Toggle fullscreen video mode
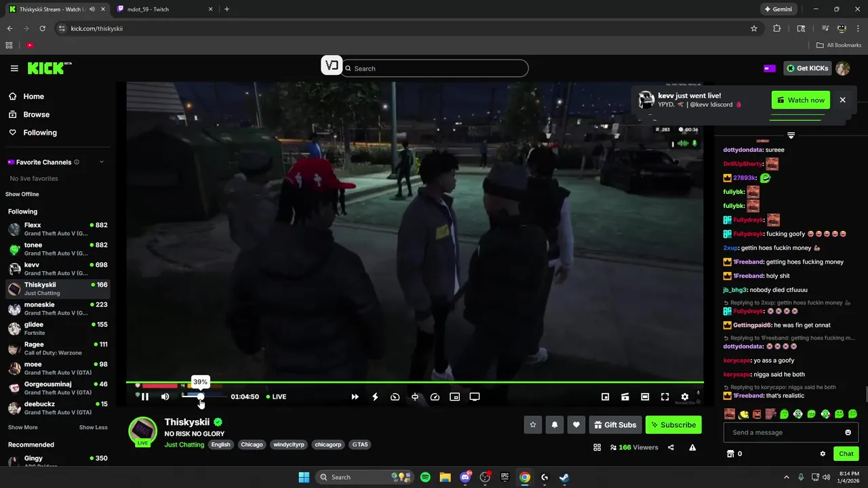The width and height of the screenshot is (868, 488). (665, 396)
